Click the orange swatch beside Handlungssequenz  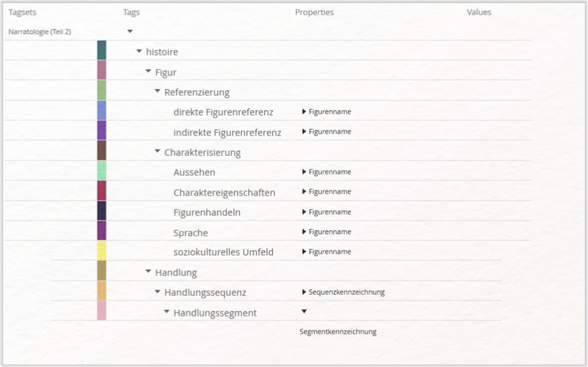click(x=102, y=290)
